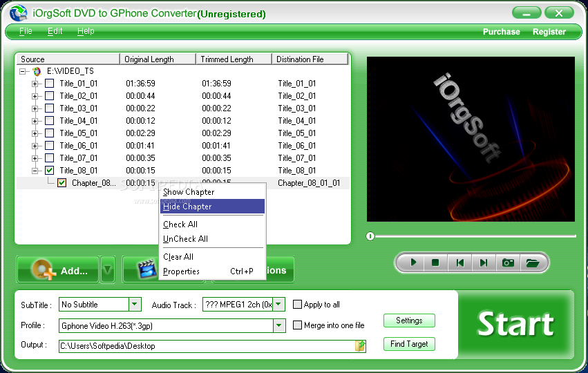Check the Title_01_01 checkbox
Viewport: 588px width, 373px height.
[x=49, y=83]
